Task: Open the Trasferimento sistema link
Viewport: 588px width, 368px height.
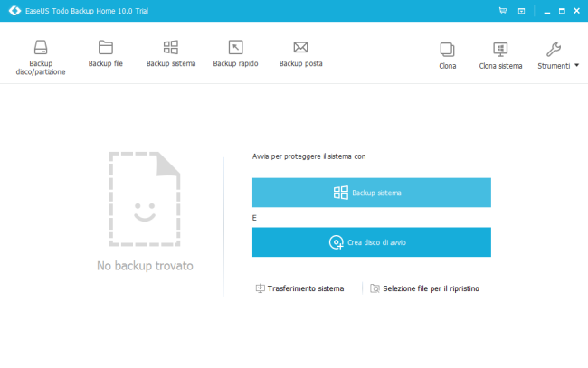Action: pos(299,288)
